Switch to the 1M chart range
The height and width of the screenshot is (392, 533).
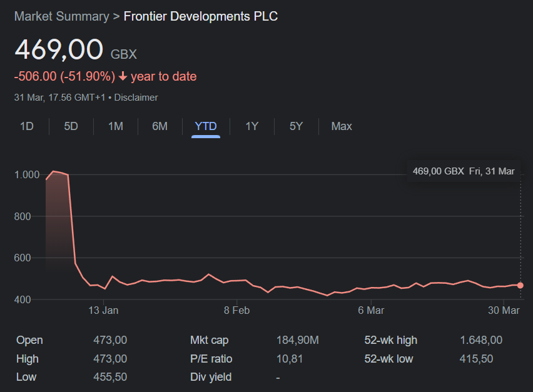[116, 126]
